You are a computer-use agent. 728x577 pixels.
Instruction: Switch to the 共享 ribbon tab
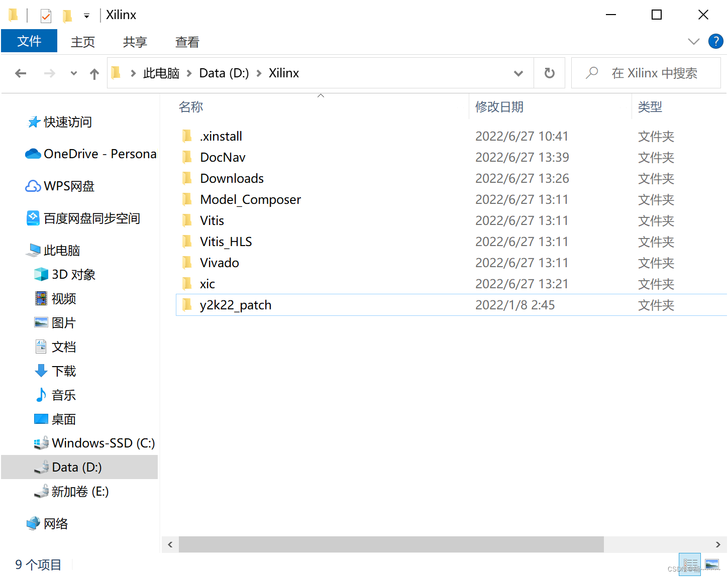tap(135, 42)
